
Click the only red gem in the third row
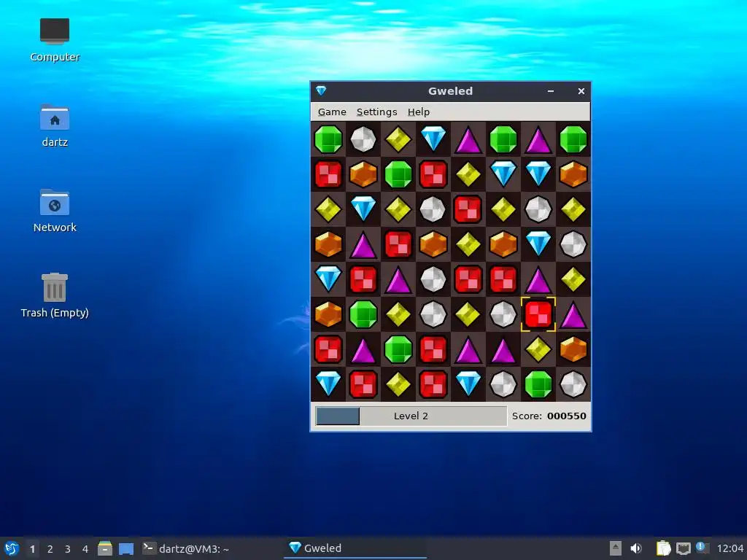click(x=468, y=209)
